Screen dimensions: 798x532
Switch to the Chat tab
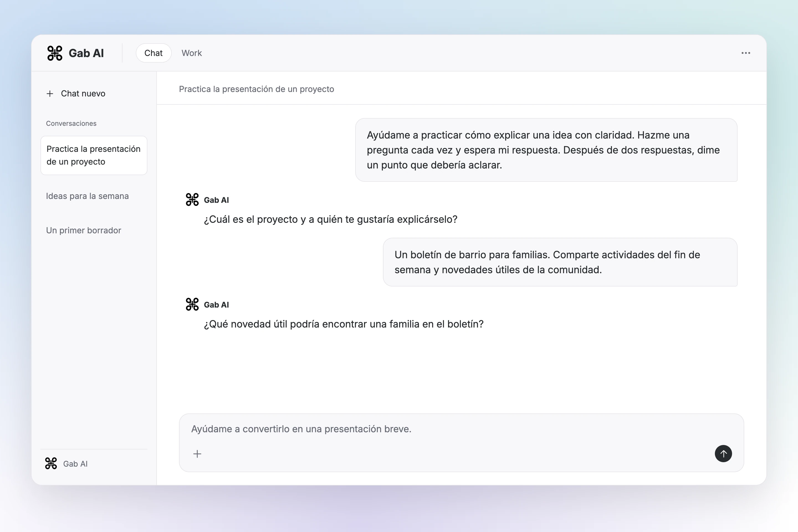click(153, 53)
